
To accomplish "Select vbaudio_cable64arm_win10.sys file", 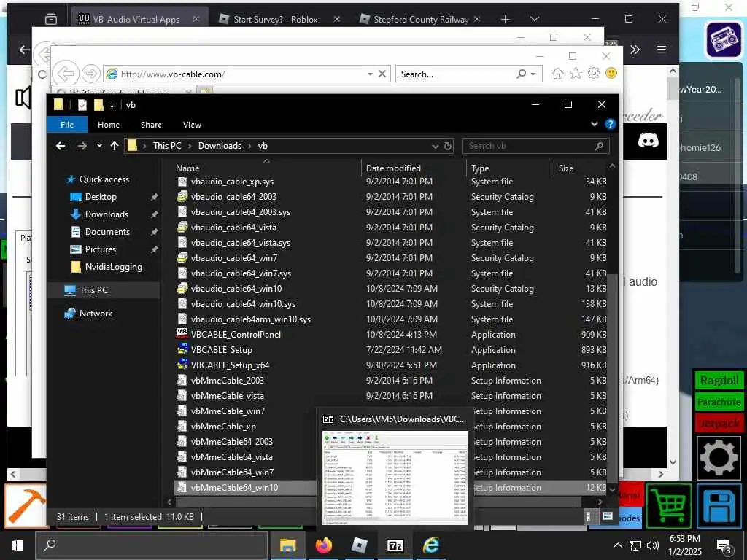I will pyautogui.click(x=251, y=319).
